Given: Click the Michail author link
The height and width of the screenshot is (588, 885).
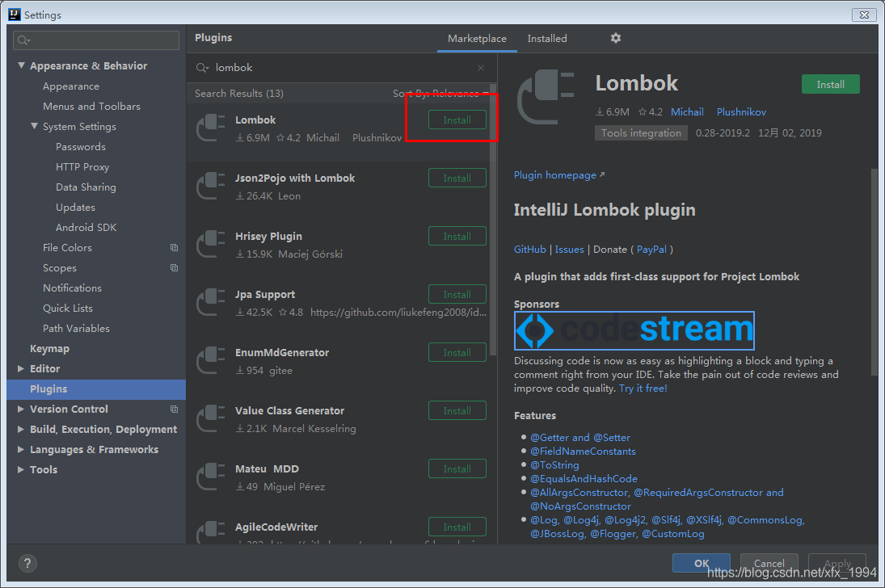Looking at the screenshot, I should (687, 111).
